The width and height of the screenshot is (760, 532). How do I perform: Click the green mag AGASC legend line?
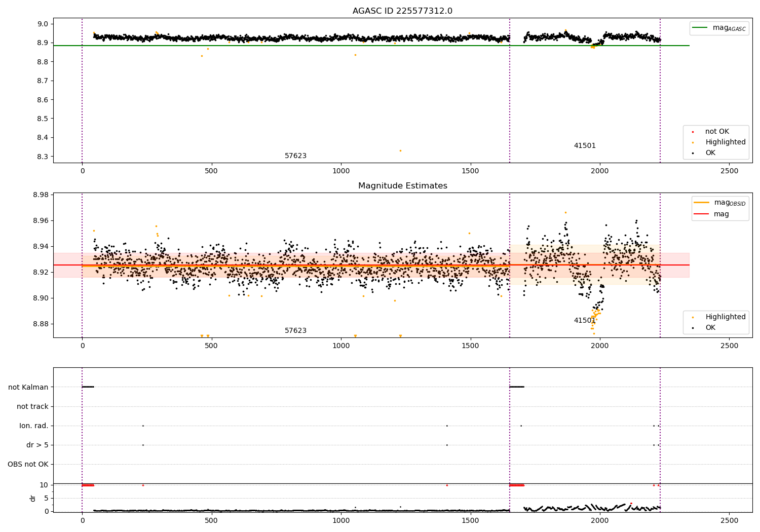point(700,28)
